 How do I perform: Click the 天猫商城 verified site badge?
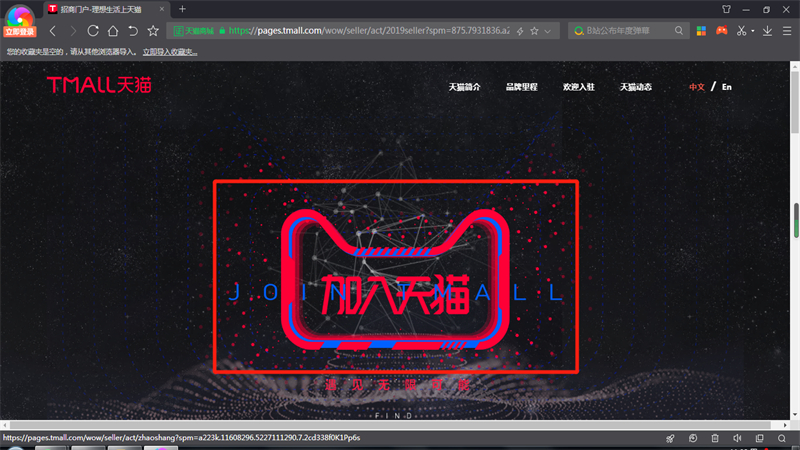pos(194,31)
